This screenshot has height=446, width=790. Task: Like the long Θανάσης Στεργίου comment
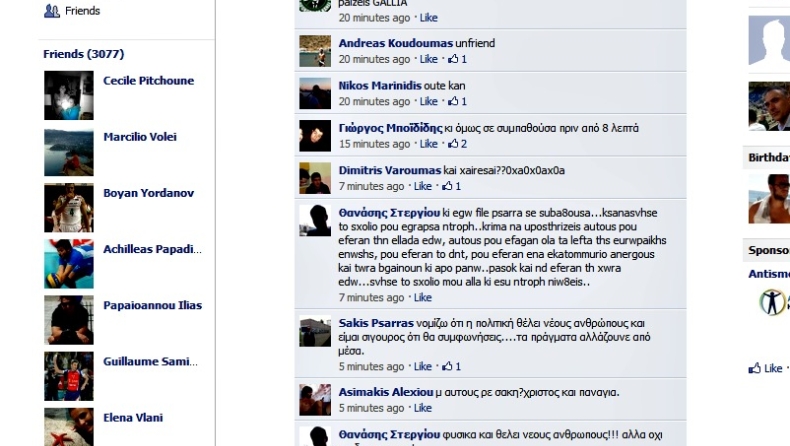point(422,297)
